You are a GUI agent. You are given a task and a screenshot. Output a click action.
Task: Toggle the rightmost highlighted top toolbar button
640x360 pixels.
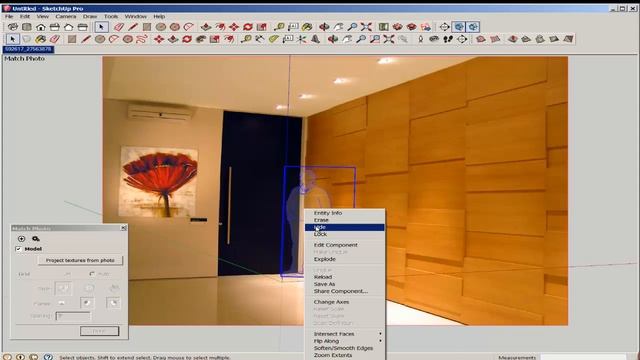pyautogui.click(x=473, y=27)
